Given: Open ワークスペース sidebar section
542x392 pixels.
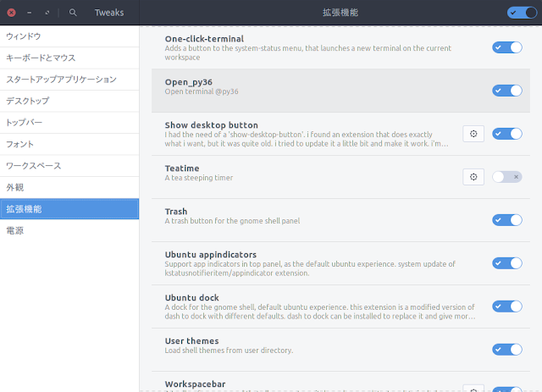Looking at the screenshot, I should [x=69, y=166].
